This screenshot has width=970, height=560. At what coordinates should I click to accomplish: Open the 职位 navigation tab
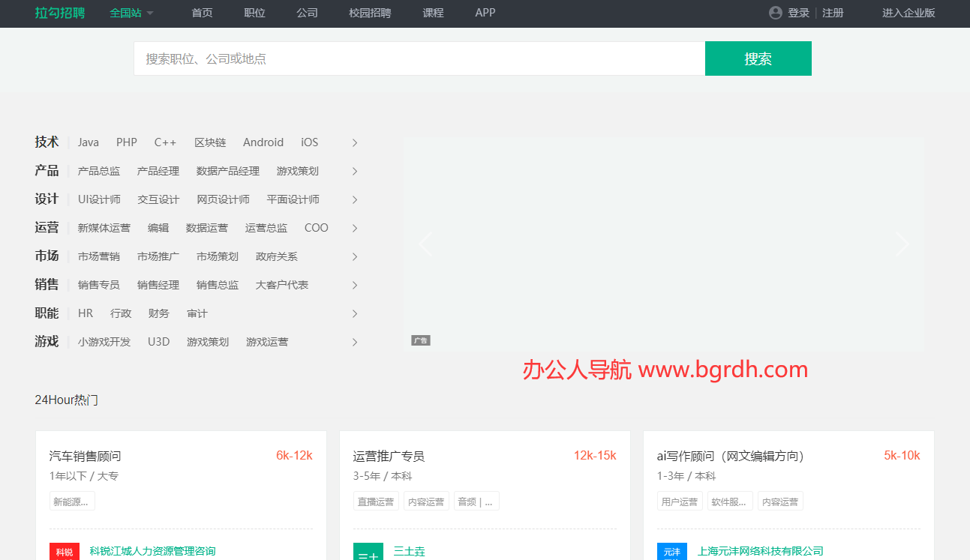coord(254,13)
